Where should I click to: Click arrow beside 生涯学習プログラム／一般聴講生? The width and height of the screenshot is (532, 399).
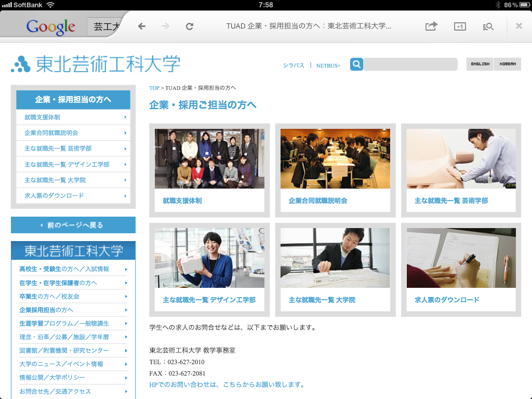point(126,324)
